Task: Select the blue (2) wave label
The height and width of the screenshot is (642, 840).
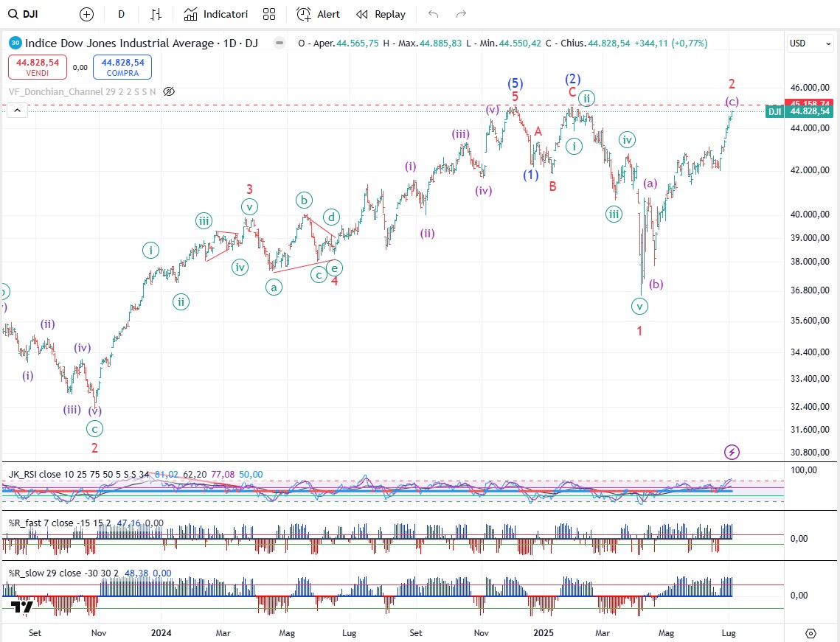Action: click(x=573, y=80)
